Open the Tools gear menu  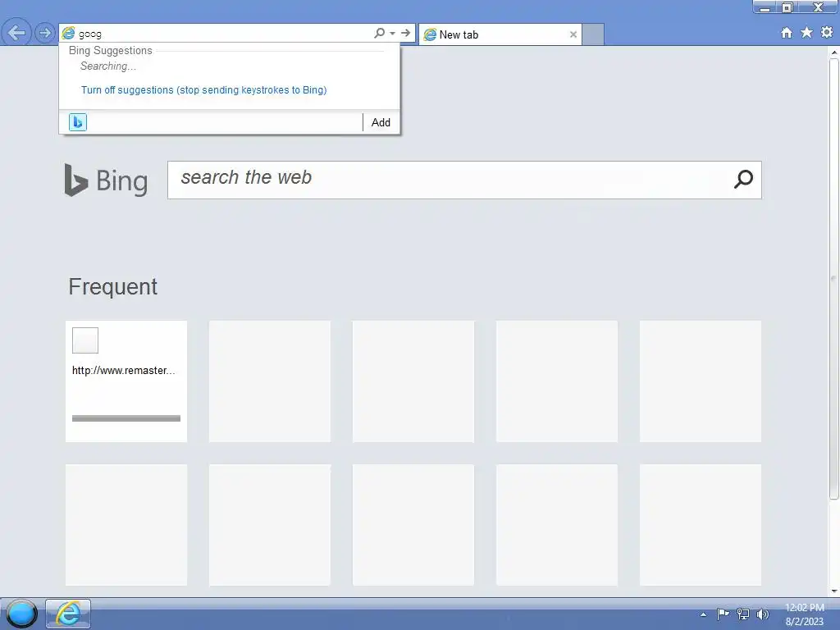tap(827, 33)
